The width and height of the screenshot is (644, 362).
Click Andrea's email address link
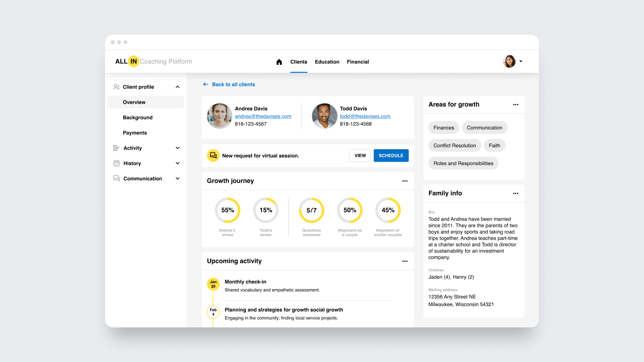263,116
